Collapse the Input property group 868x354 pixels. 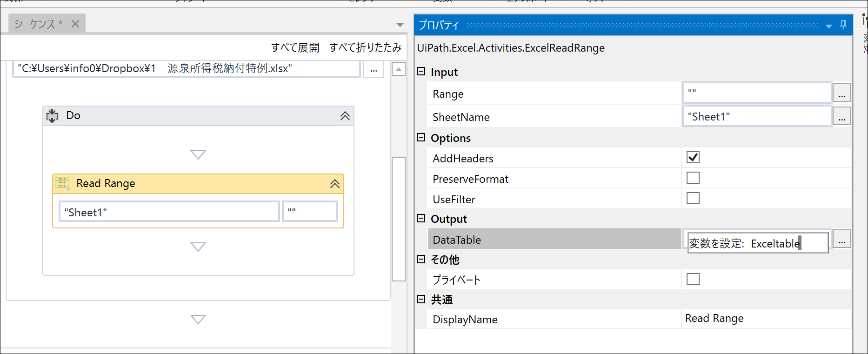421,72
